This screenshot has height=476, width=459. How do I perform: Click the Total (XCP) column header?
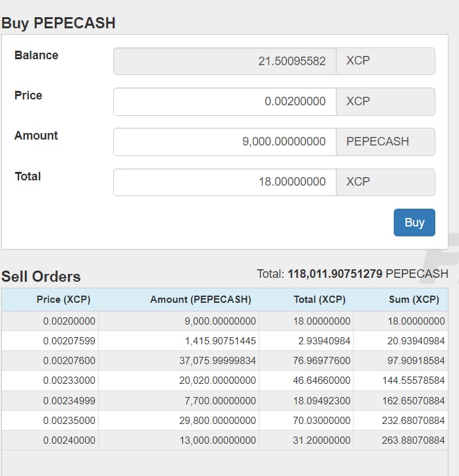pyautogui.click(x=319, y=300)
